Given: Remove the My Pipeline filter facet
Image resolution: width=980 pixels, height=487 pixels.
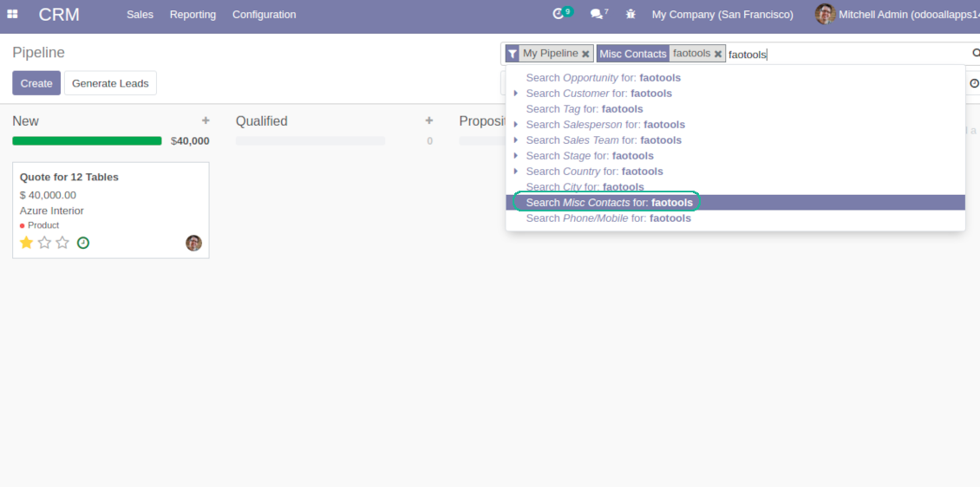Looking at the screenshot, I should (x=585, y=54).
